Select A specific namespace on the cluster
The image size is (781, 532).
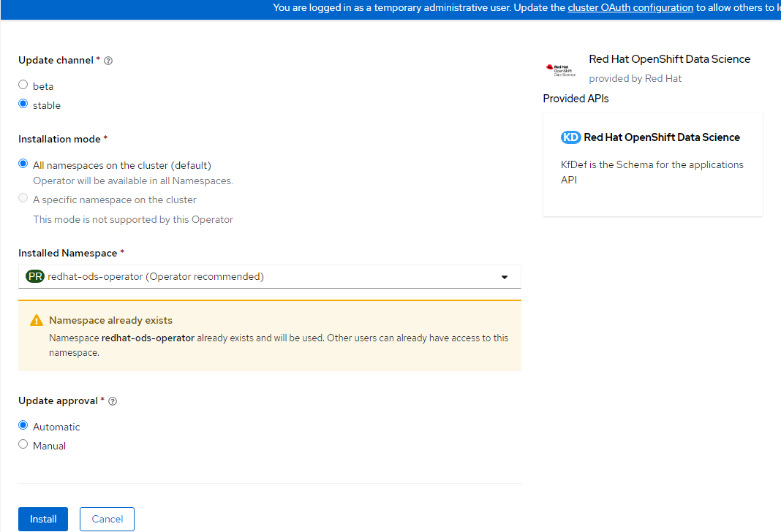23,198
